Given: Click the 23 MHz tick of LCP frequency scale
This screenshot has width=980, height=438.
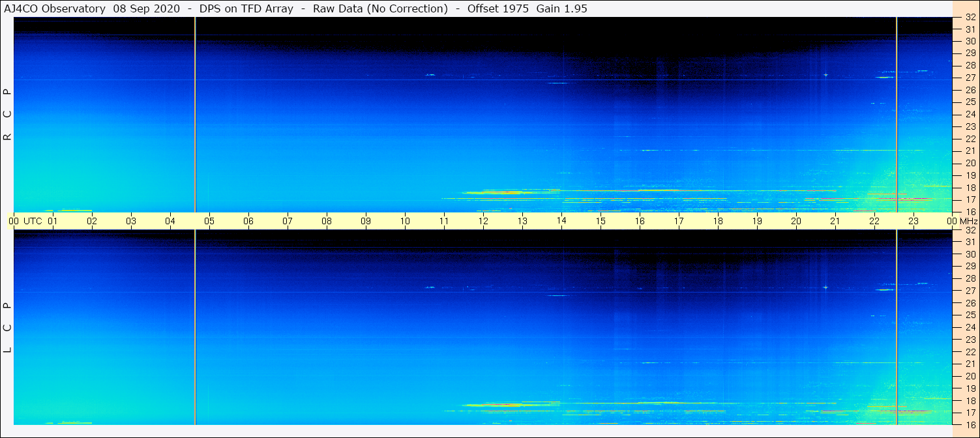Looking at the screenshot, I should tap(970, 340).
